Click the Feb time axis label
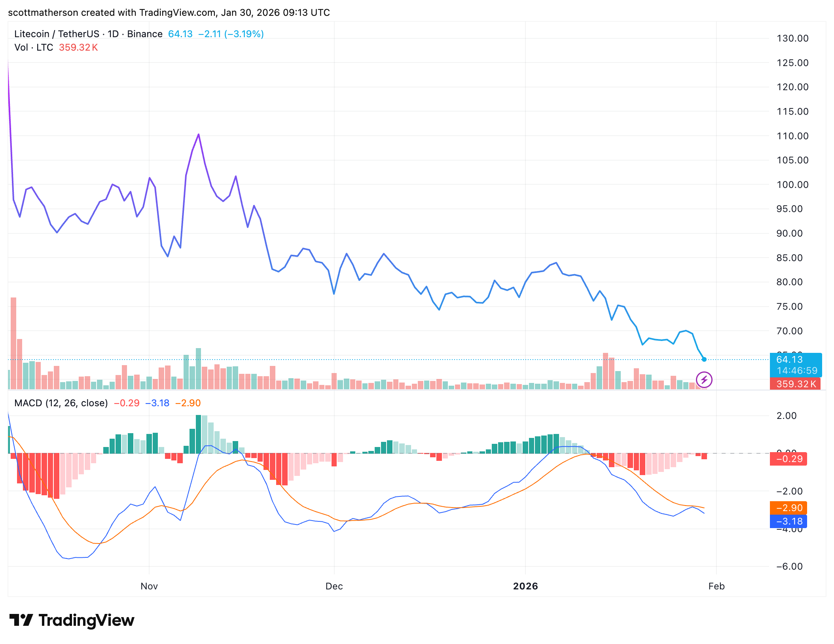 (716, 586)
